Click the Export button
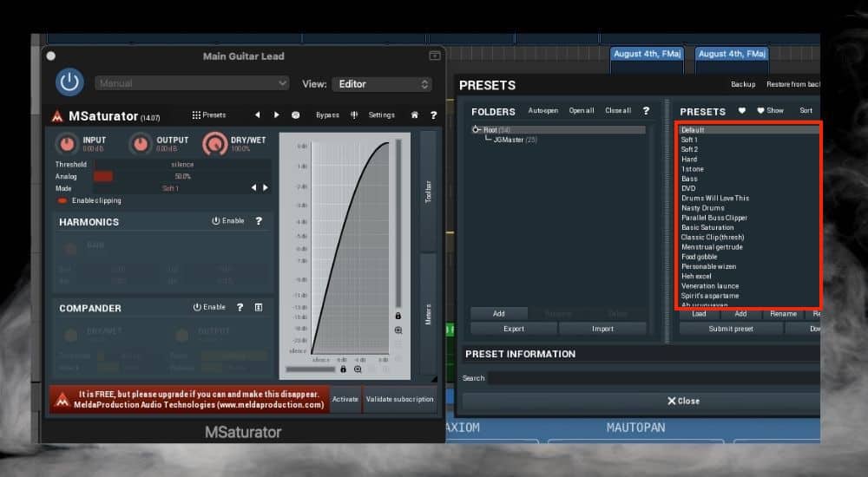Image resolution: width=868 pixels, height=477 pixels. click(514, 329)
